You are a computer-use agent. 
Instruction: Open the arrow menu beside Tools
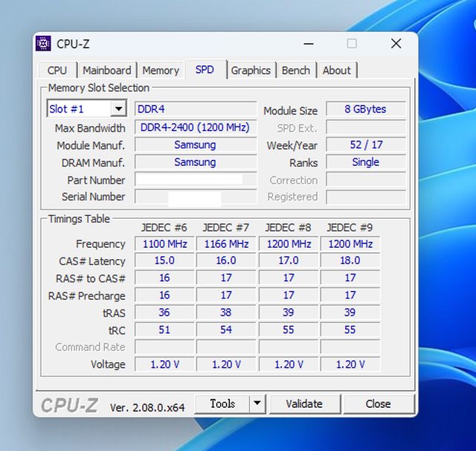[x=257, y=403]
